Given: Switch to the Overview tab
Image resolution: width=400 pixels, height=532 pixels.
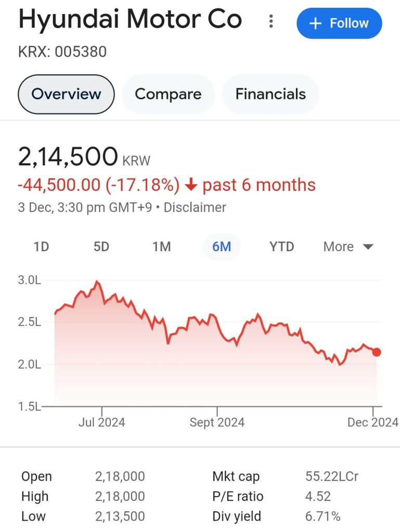Looking at the screenshot, I should pyautogui.click(x=66, y=94).
